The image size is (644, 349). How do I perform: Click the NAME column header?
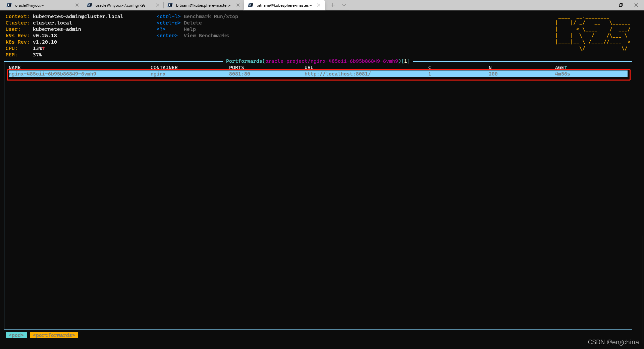15,67
